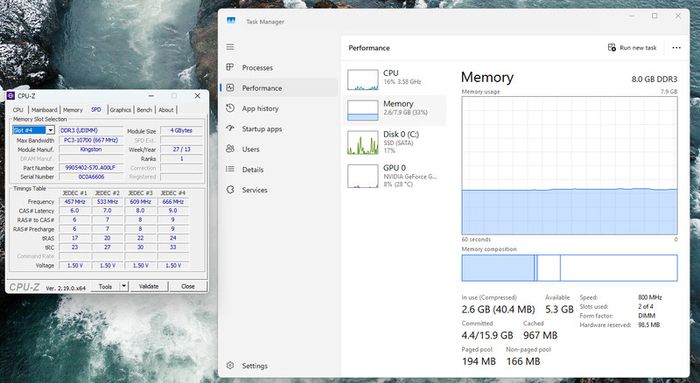This screenshot has height=383, width=700.
Task: Open the Services page
Action: (x=254, y=190)
